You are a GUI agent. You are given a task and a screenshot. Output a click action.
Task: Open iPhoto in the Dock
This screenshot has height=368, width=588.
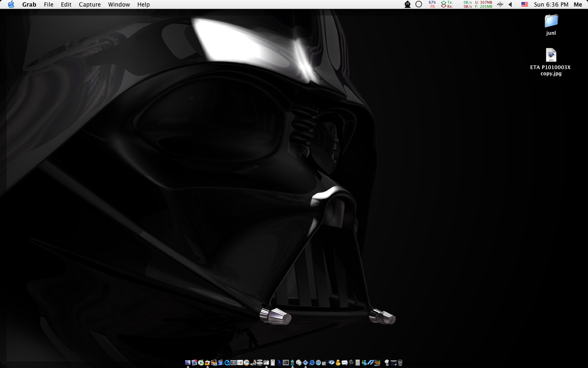coord(214,363)
